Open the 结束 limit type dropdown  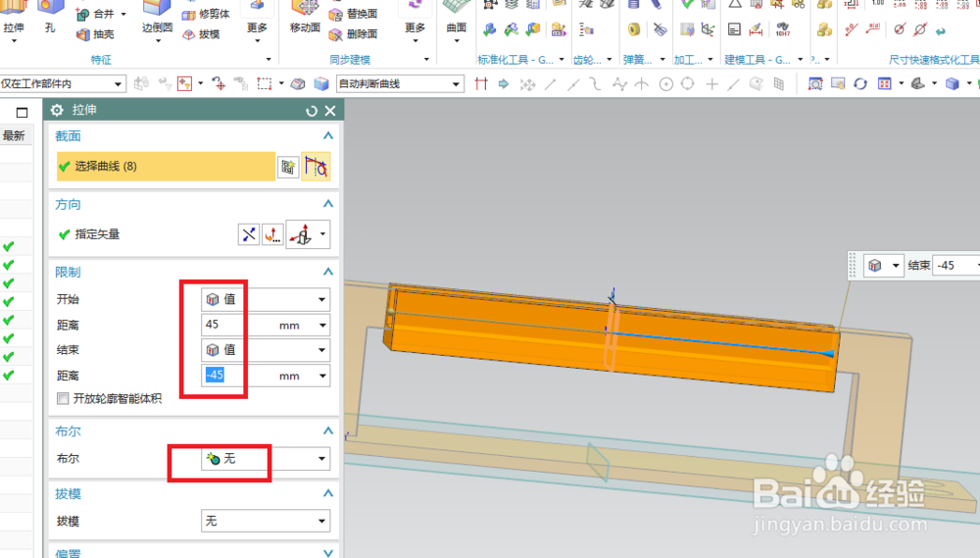coord(265,350)
